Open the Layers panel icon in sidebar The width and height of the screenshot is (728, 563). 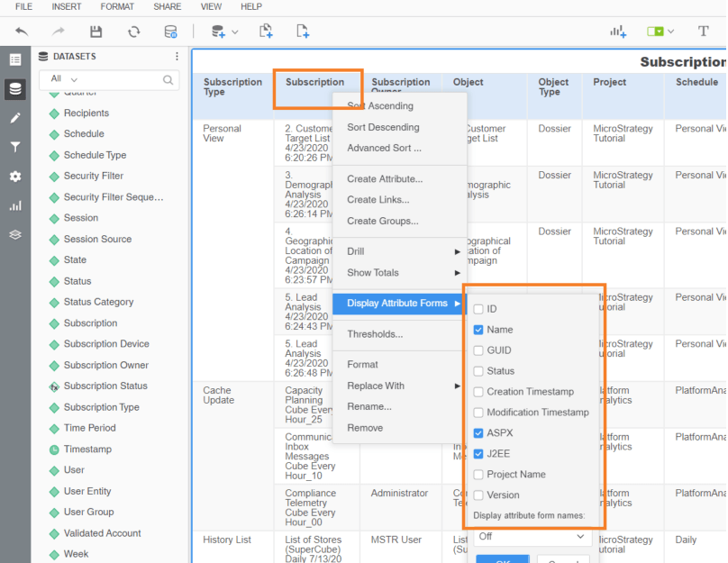point(15,234)
